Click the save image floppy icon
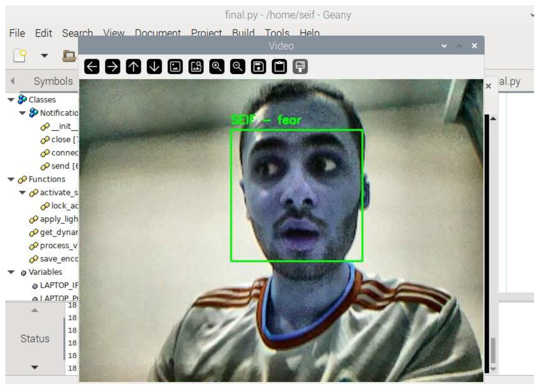541x392 pixels. pyautogui.click(x=259, y=66)
